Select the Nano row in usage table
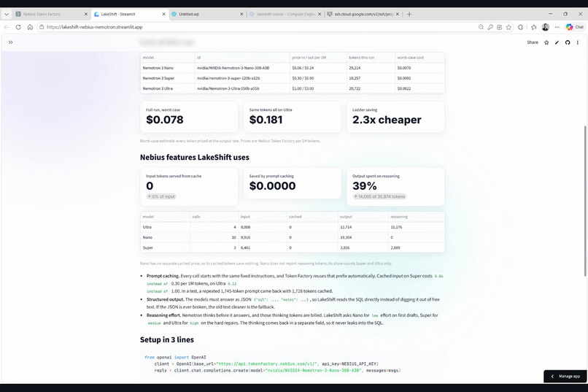Screen dimensions: 588x392 point(293,237)
